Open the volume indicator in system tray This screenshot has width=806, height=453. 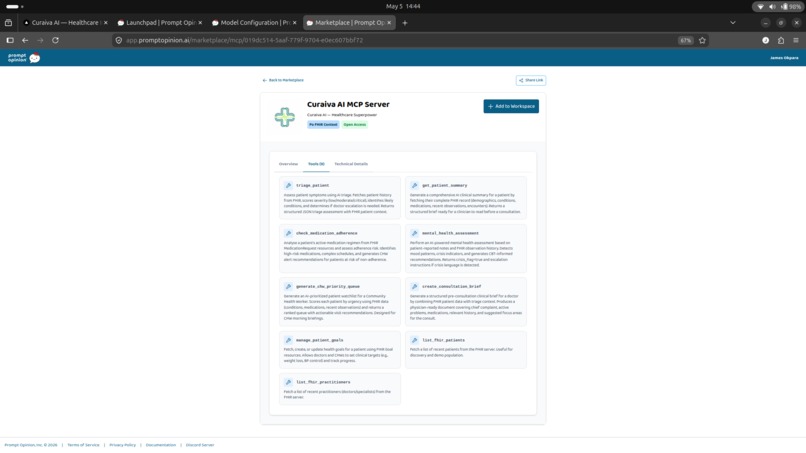point(772,7)
